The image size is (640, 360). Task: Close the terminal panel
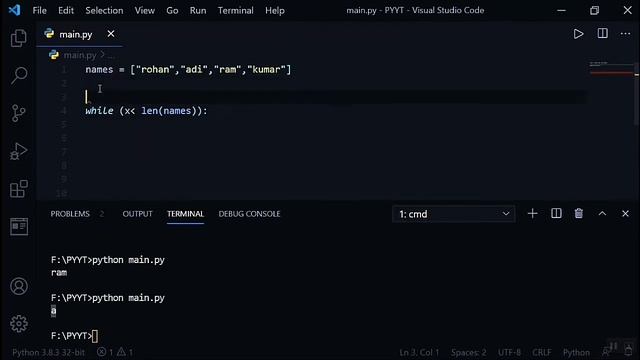coord(625,213)
